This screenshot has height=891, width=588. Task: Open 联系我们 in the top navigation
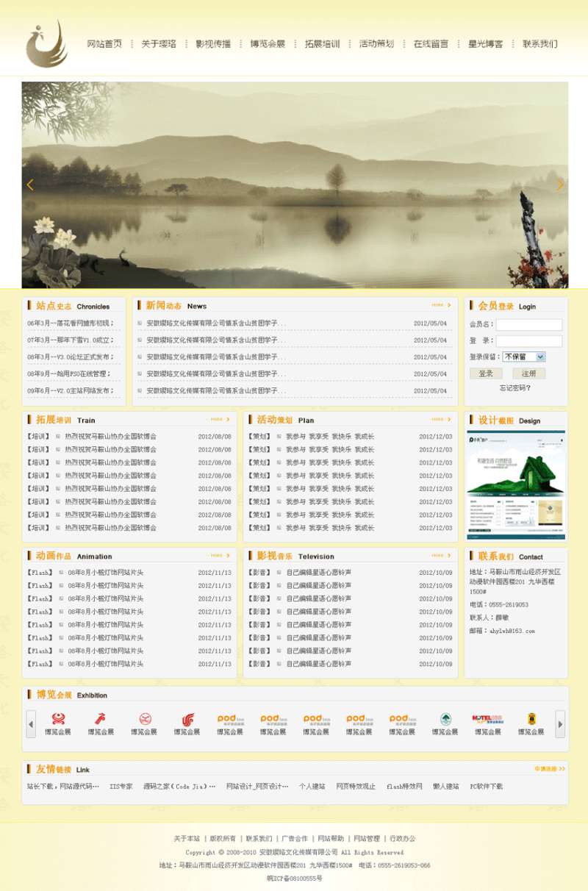click(x=539, y=44)
